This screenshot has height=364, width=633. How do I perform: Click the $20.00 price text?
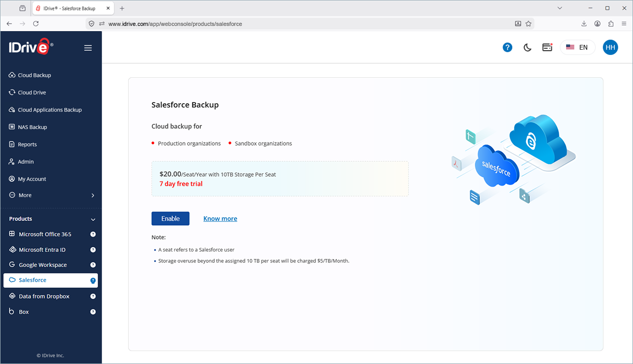click(170, 174)
